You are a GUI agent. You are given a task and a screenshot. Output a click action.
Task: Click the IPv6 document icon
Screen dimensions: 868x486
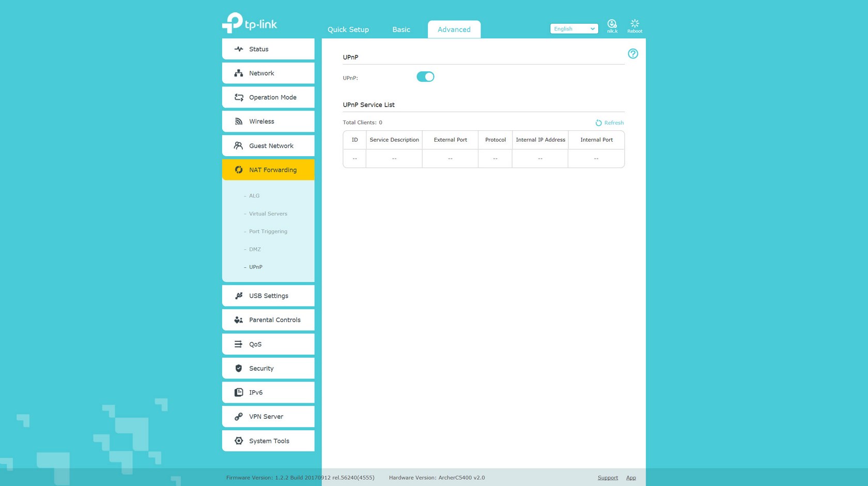239,392
